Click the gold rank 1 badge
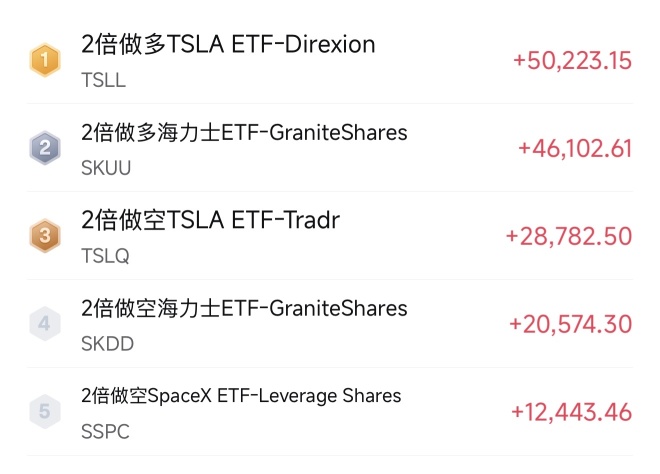The image size is (660, 474). click(45, 60)
